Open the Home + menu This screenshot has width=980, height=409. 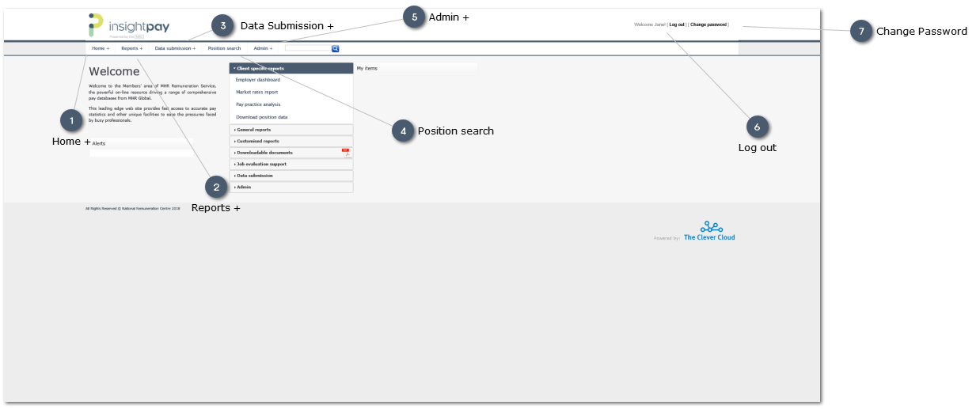pos(101,48)
